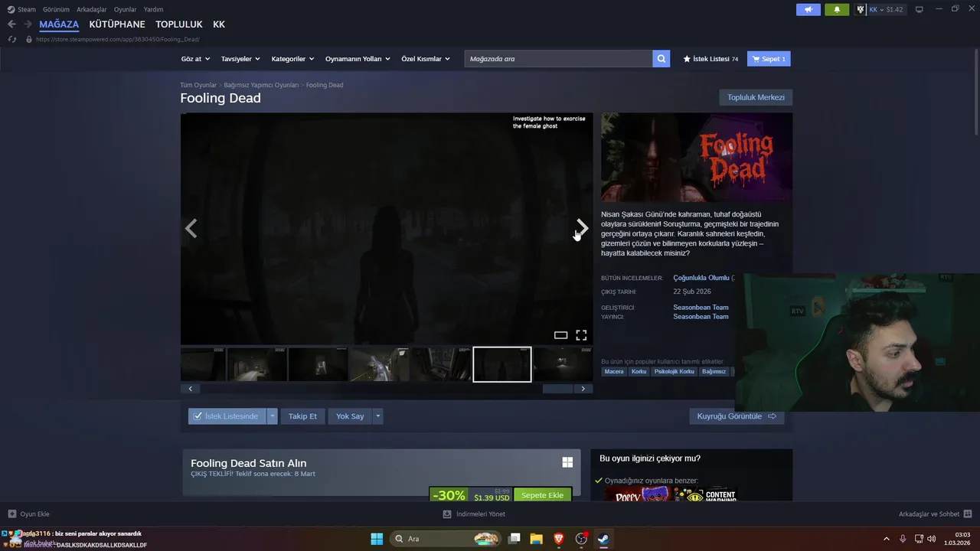This screenshot has height=551, width=980.
Task: Open the Yardım menu
Action: [x=153, y=9]
